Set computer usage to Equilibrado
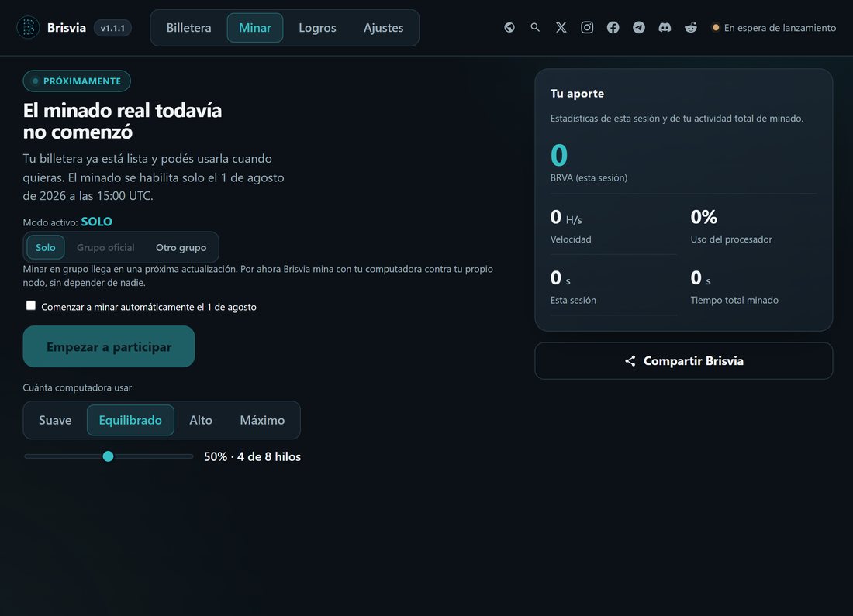This screenshot has width=853, height=616. 130,420
